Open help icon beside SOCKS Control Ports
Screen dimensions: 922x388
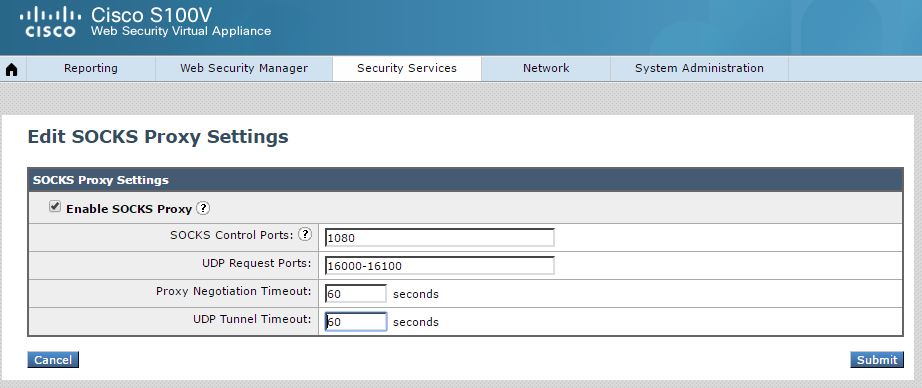click(x=305, y=235)
